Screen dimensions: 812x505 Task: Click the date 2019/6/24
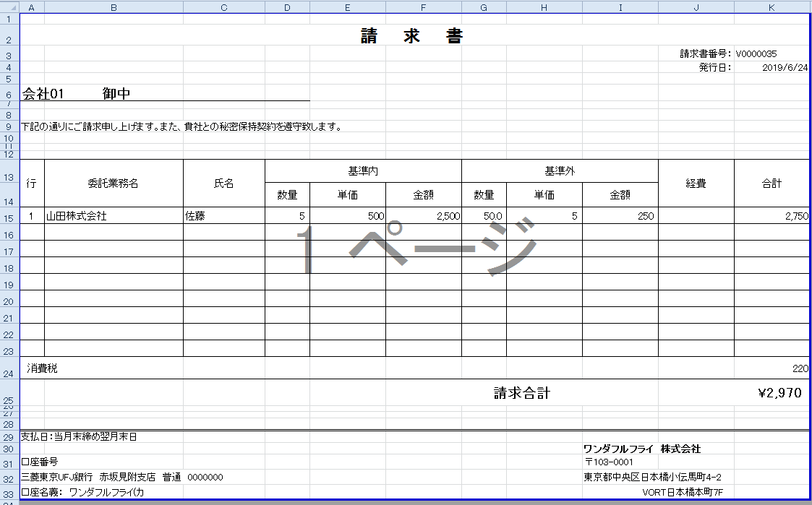tap(785, 68)
